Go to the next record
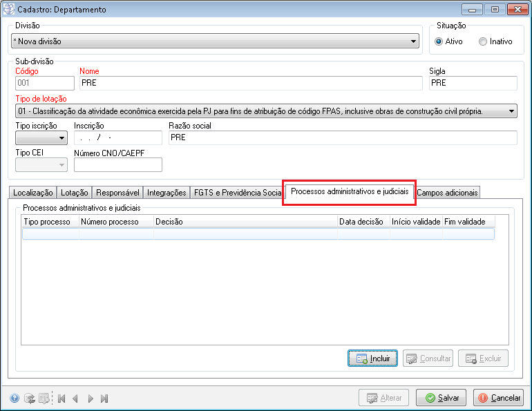This screenshot has height=411, width=532. (90, 399)
